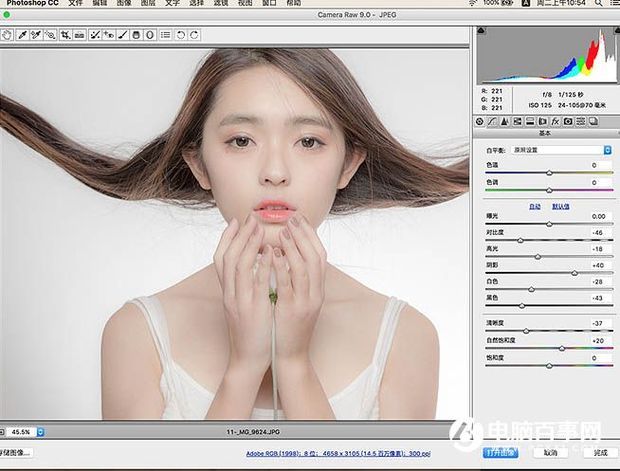The width and height of the screenshot is (620, 471).
Task: Open the 编辑 Edit menu
Action: [x=100, y=3]
